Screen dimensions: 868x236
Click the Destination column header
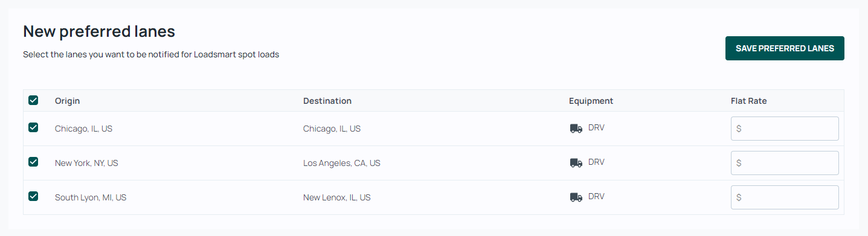(327, 101)
